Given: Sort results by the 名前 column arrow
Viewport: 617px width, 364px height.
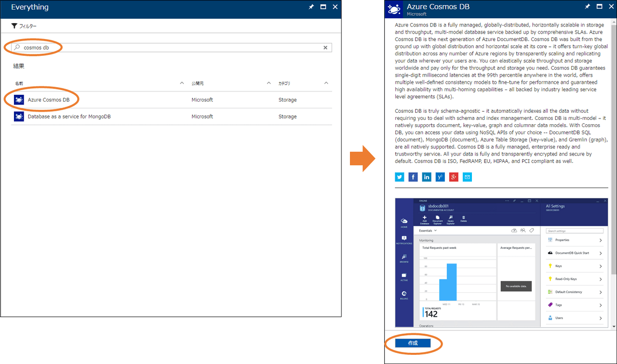Looking at the screenshot, I should (x=182, y=83).
